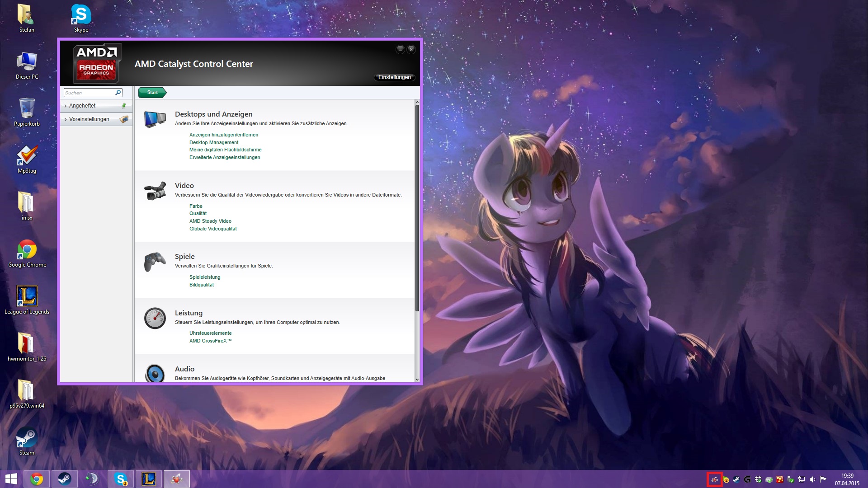The height and width of the screenshot is (488, 868).
Task: Select the Skype desktop shortcut
Action: click(x=81, y=19)
